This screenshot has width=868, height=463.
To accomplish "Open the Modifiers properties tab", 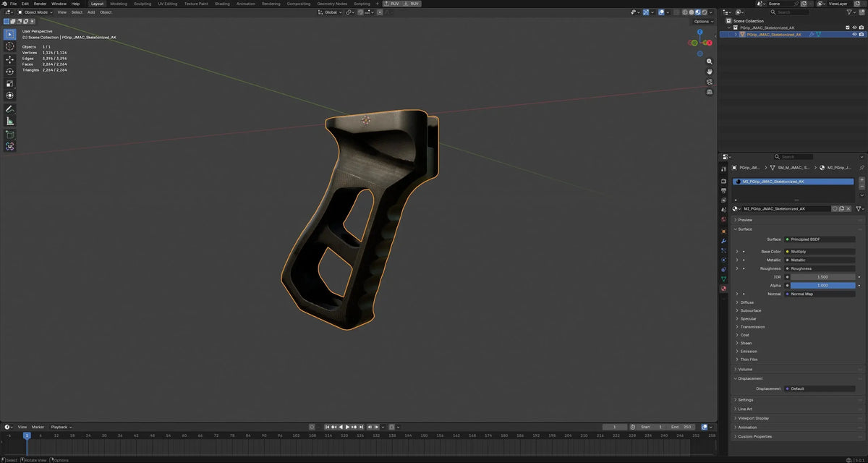I will pyautogui.click(x=723, y=241).
